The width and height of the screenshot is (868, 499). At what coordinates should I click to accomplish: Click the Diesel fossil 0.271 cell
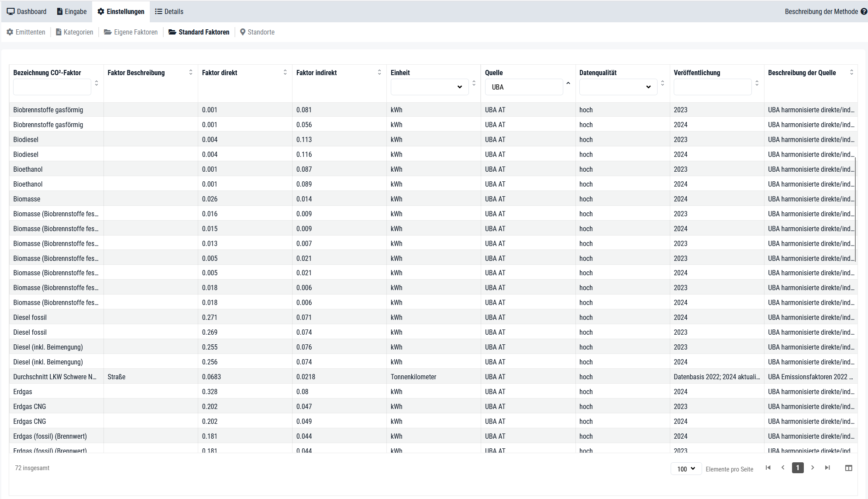(245, 317)
